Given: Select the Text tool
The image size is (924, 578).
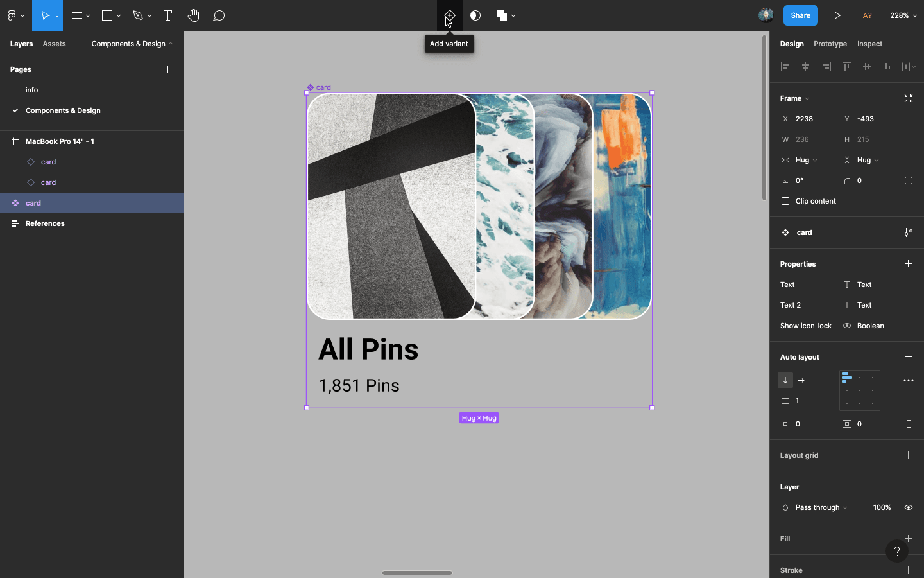Looking at the screenshot, I should 167,15.
